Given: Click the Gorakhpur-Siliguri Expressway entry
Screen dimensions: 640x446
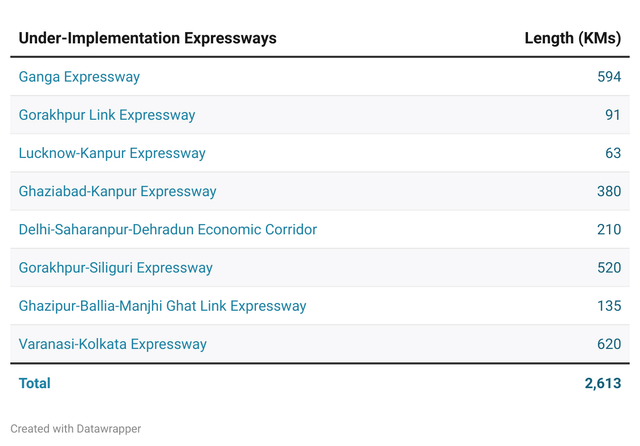Looking at the screenshot, I should coord(116,268).
